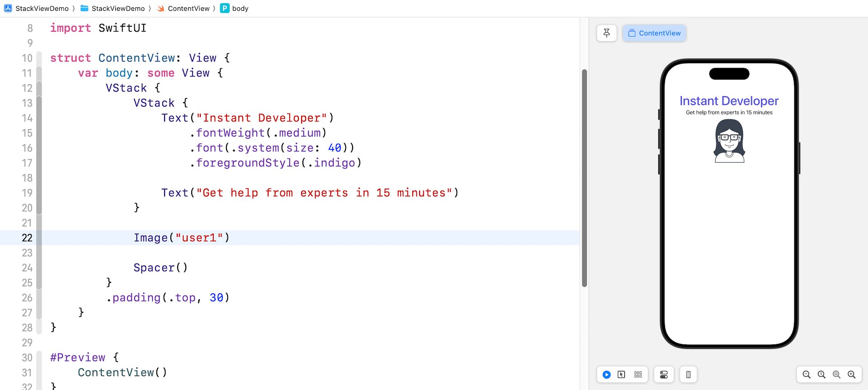
Task: Zoom preview to fit
Action: click(x=836, y=375)
